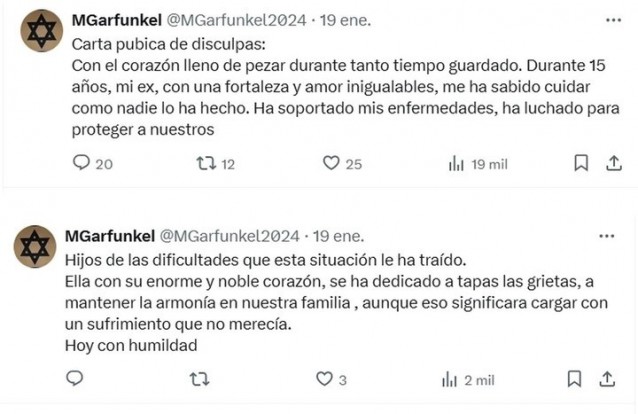Open more options menu on first tweet
The width and height of the screenshot is (638, 414).
coord(606,21)
